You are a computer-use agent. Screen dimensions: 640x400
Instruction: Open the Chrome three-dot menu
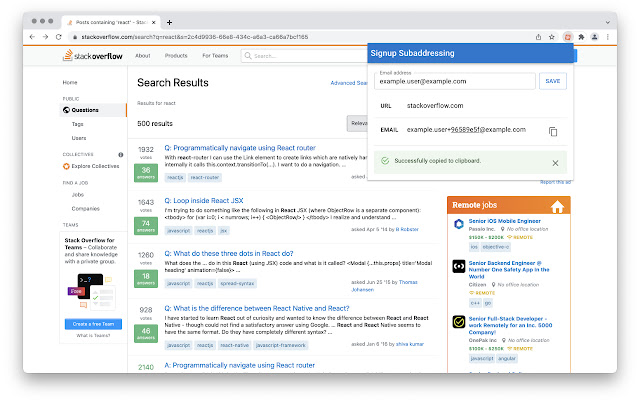[x=608, y=37]
